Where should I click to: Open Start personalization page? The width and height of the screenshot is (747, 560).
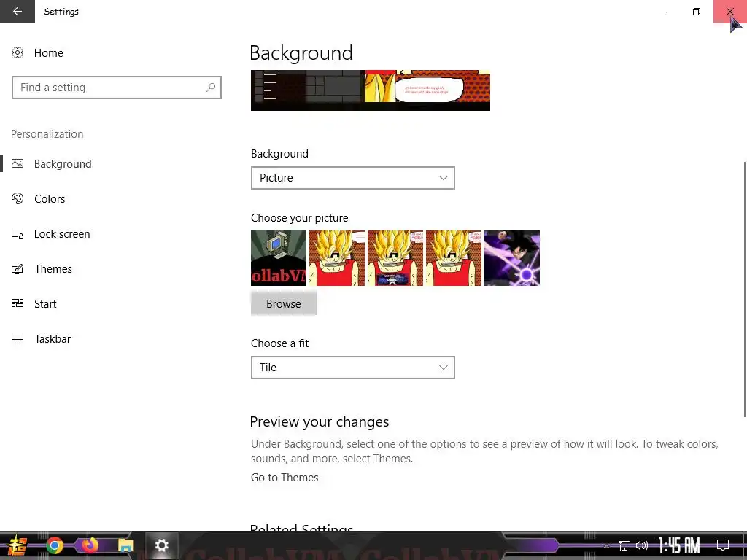click(45, 304)
